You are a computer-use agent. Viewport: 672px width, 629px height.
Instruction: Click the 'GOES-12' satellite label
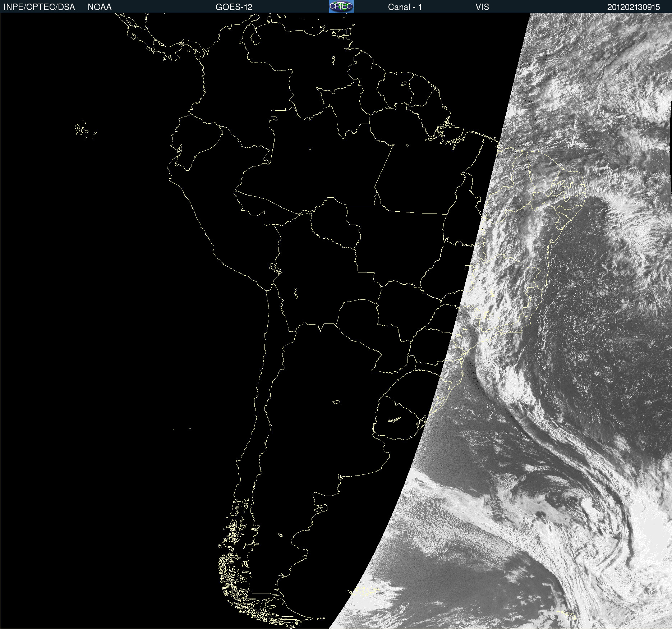click(x=234, y=7)
